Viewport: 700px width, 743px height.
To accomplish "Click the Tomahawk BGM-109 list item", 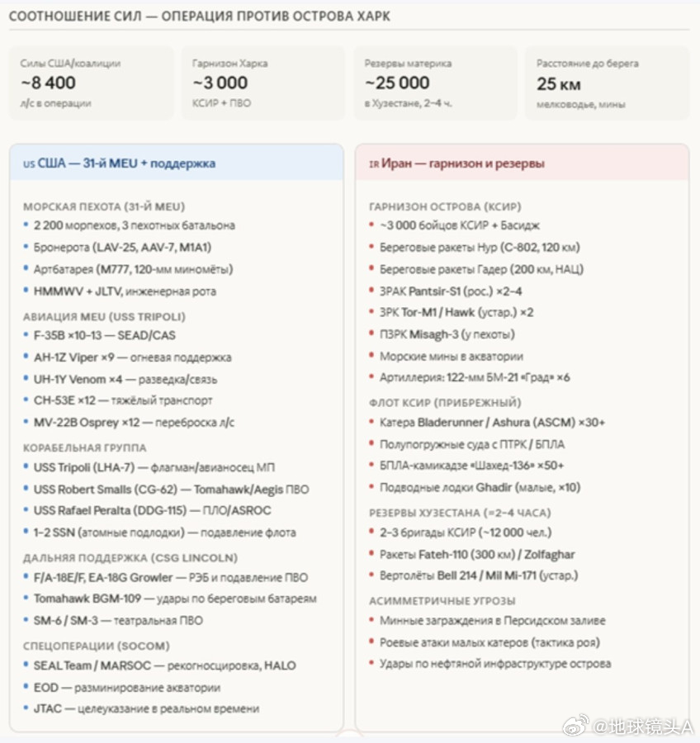I will (x=174, y=599).
